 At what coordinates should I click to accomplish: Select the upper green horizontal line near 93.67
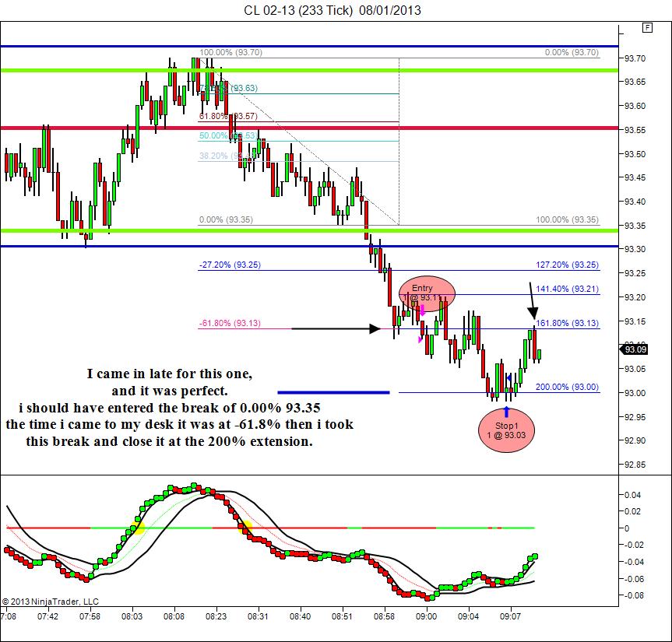pos(309,70)
